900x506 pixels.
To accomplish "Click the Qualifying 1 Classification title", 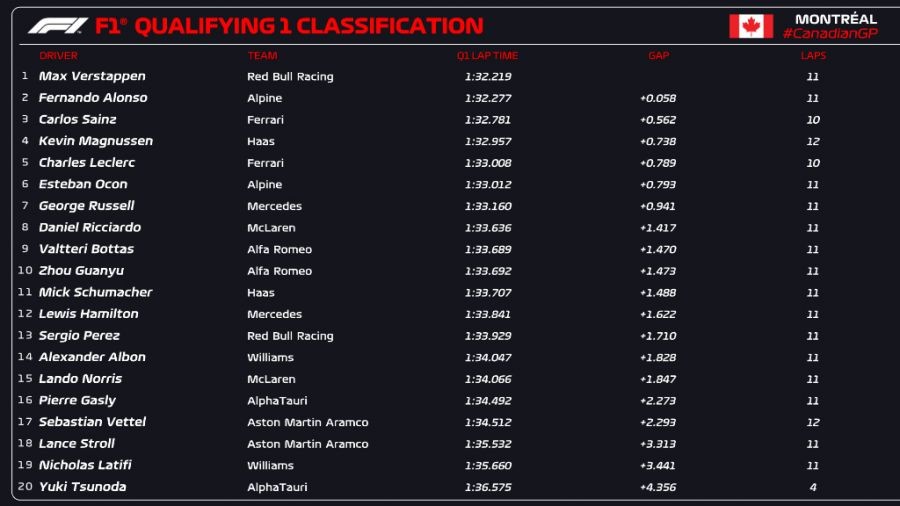I will click(x=308, y=26).
